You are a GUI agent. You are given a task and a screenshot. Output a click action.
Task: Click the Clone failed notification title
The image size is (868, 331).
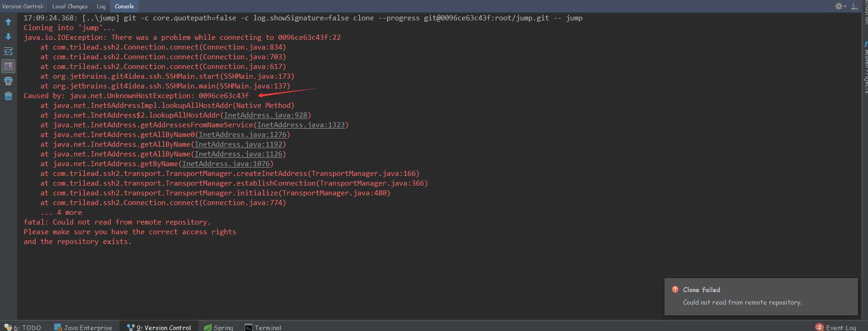tap(702, 290)
